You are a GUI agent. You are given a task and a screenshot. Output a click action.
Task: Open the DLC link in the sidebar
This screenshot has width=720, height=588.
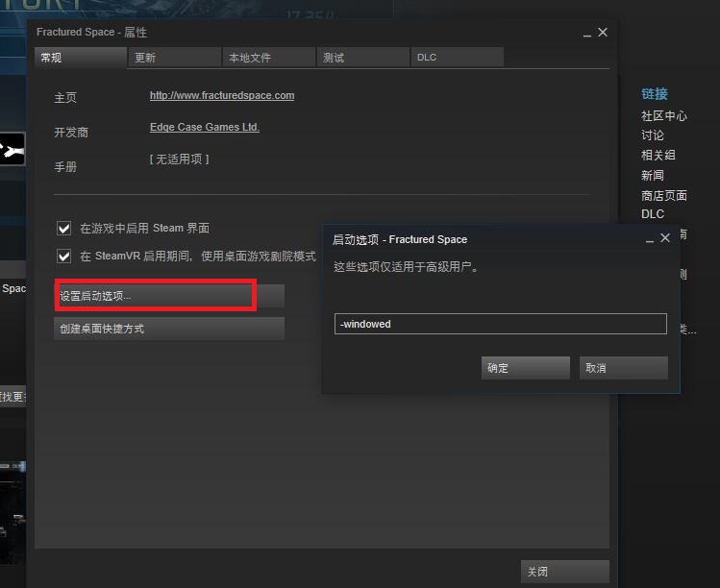pos(653,214)
